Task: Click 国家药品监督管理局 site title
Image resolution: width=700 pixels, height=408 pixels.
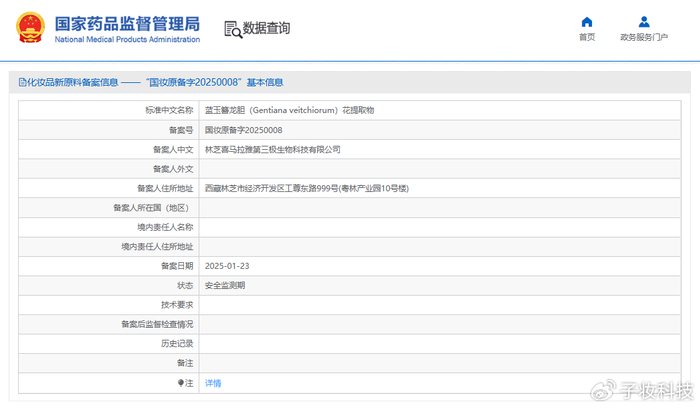Action: tap(127, 24)
